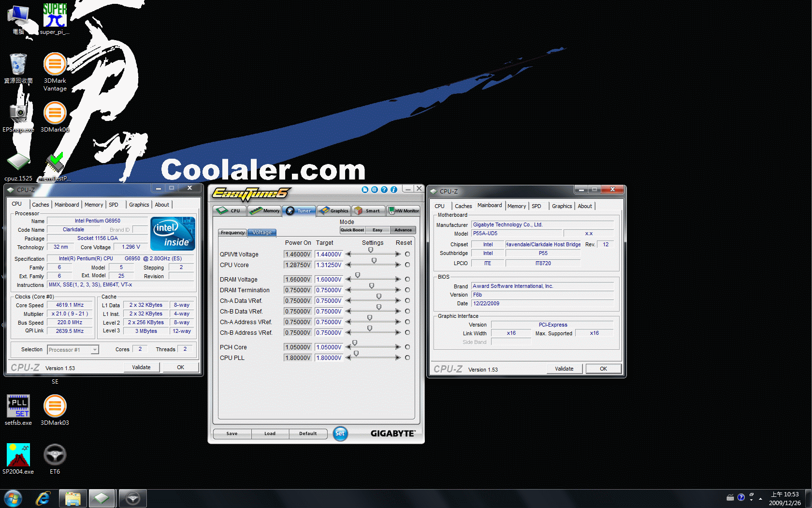Open the EasyTune6 Graphics tab
The width and height of the screenshot is (812, 508).
(x=334, y=210)
